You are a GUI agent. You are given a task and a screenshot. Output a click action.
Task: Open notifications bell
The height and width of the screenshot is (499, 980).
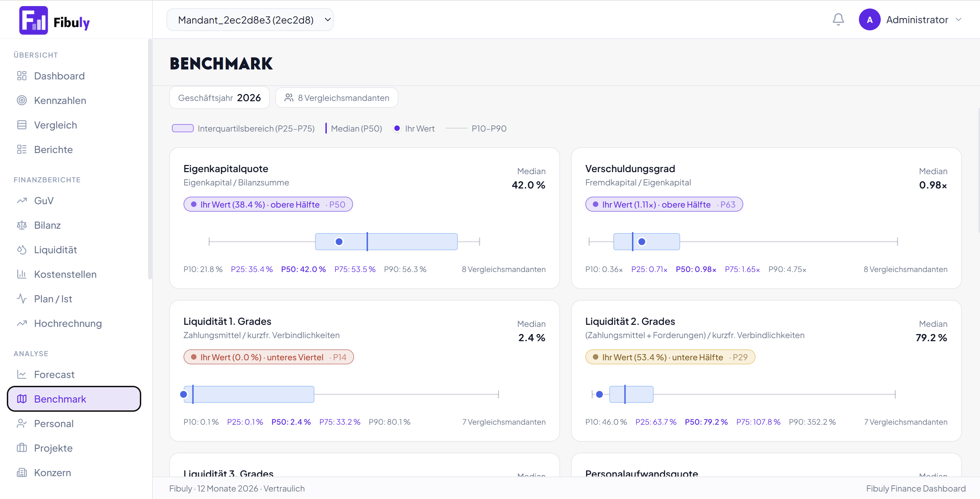[838, 19]
